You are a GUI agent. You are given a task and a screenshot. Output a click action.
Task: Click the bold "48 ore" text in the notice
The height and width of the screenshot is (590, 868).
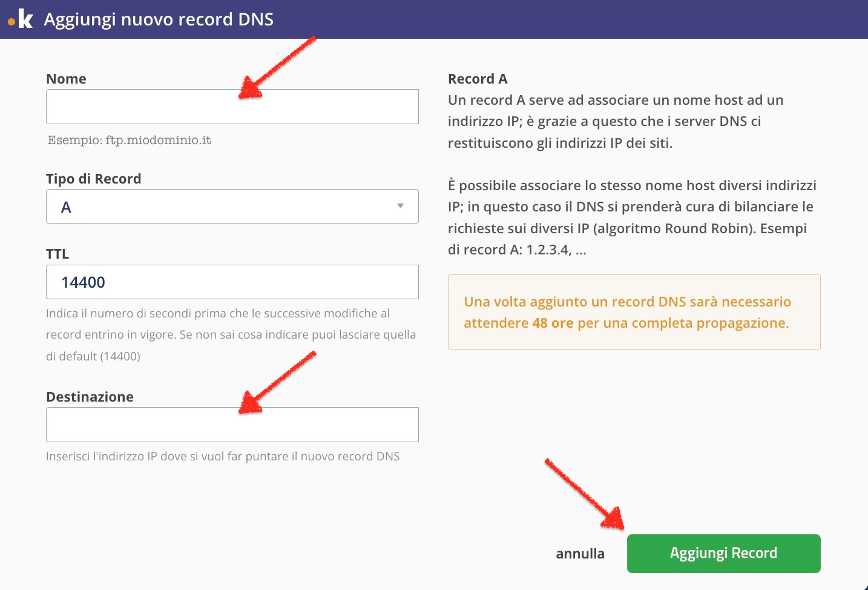[x=553, y=323]
